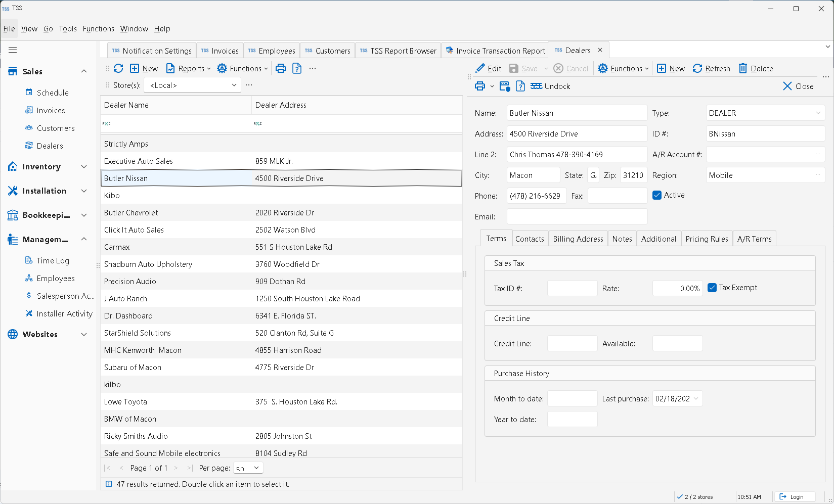Click the disabled Save disk icon
This screenshot has height=504, width=834.
(514, 69)
